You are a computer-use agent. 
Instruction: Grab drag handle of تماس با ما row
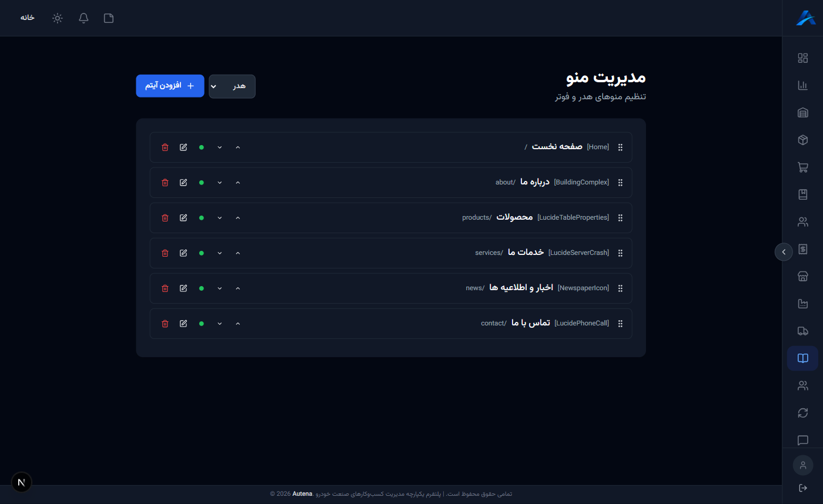coord(620,324)
